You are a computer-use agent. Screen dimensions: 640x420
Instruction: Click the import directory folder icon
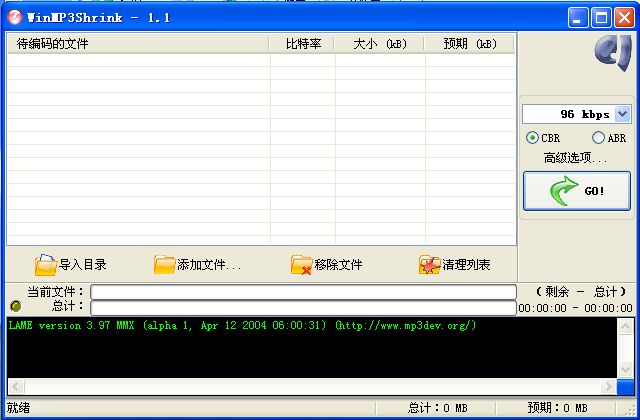(45, 265)
